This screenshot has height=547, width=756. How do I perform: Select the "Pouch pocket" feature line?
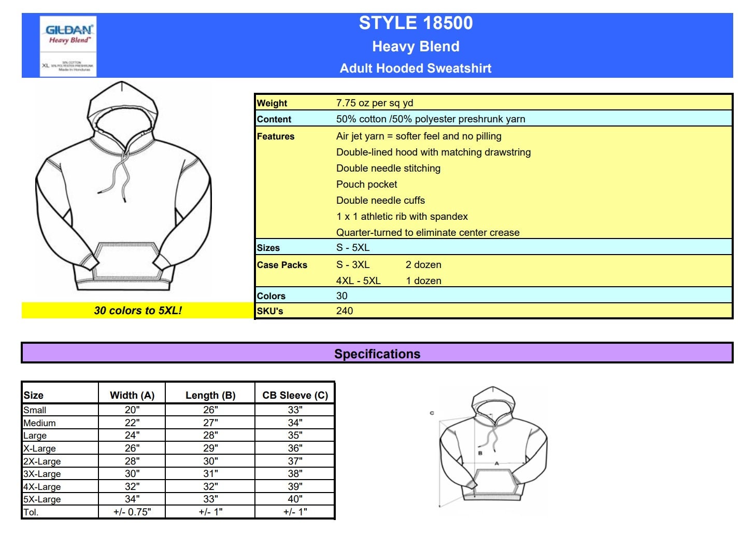pyautogui.click(x=367, y=184)
